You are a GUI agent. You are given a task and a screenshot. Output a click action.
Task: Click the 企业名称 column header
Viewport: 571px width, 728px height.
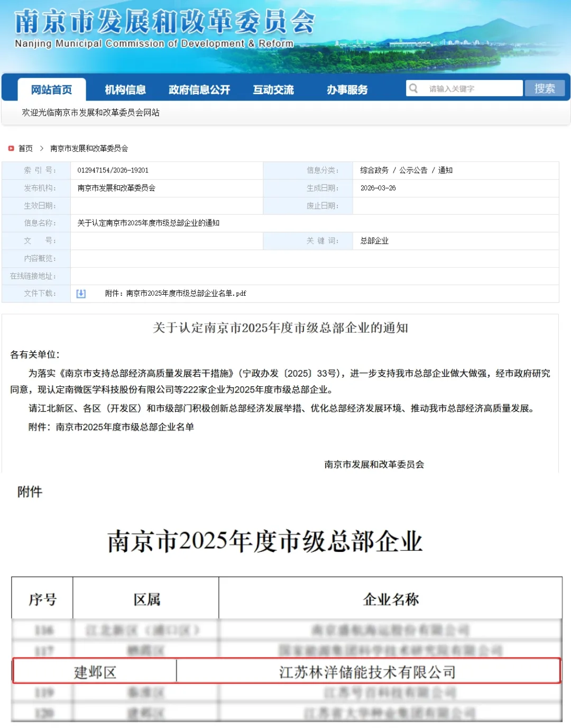[x=391, y=599]
